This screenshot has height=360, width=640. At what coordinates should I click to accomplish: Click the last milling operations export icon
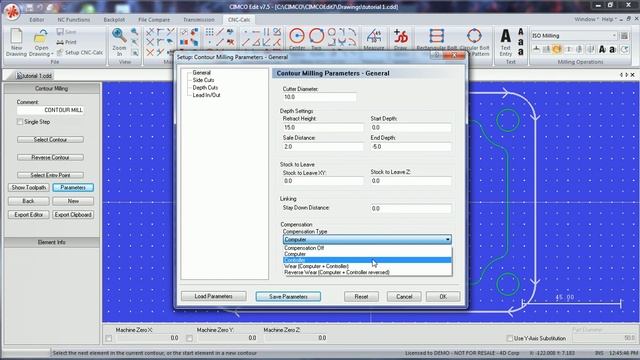[x=624, y=49]
